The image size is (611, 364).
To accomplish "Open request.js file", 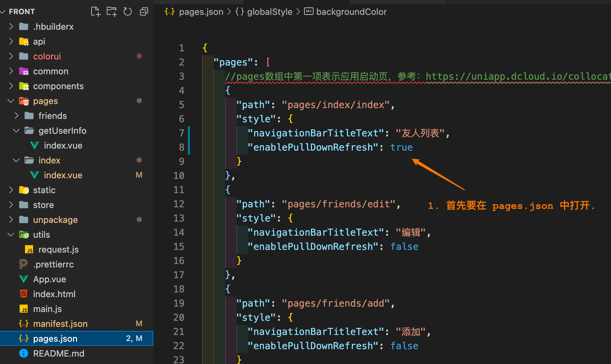I will [x=58, y=250].
